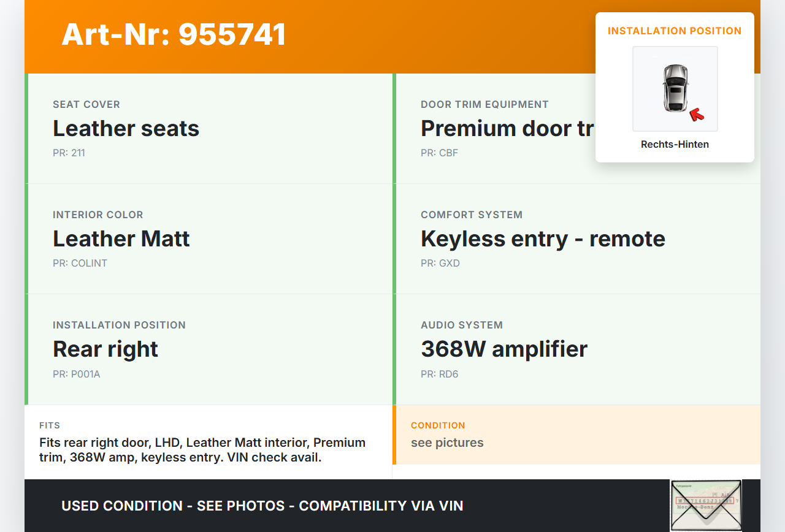Click the VIN envelope icon
Image resolution: width=785 pixels, height=532 pixels.
pyautogui.click(x=706, y=506)
